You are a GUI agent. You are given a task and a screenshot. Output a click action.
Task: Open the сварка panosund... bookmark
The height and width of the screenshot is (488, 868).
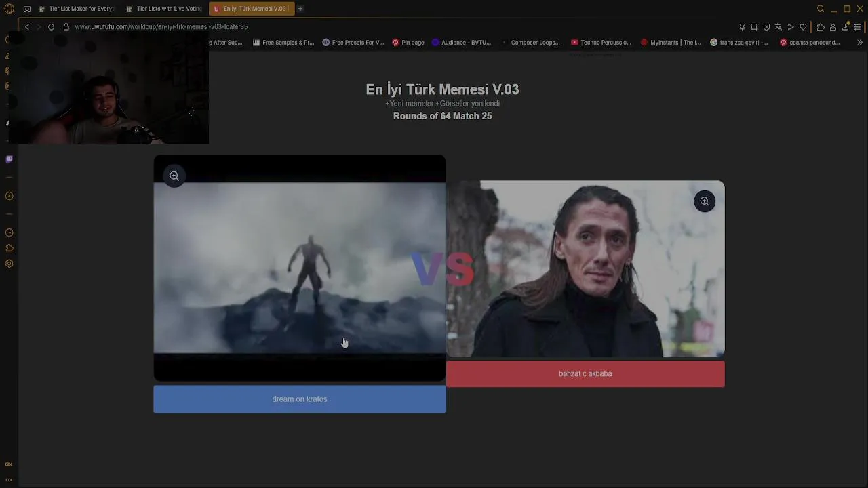(x=810, y=43)
